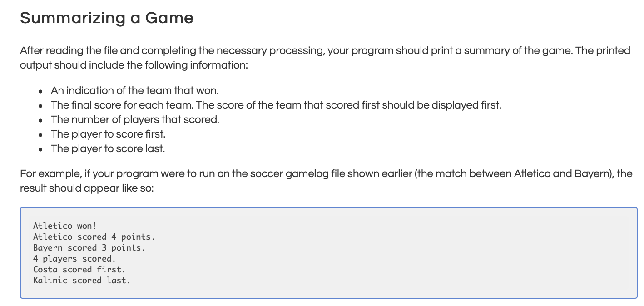Click the bullet 'The number of players that scored'
This screenshot has width=644, height=306.
[x=135, y=120]
